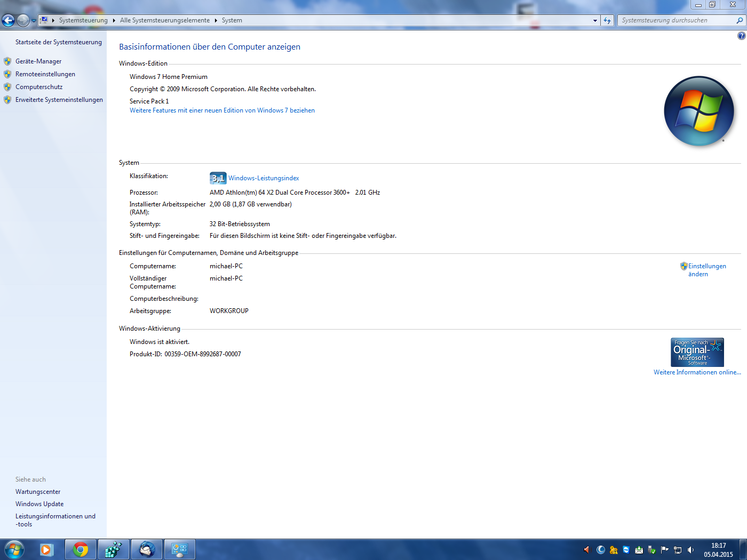Open Geräte-Manager link
This screenshot has height=560, width=747.
(38, 61)
